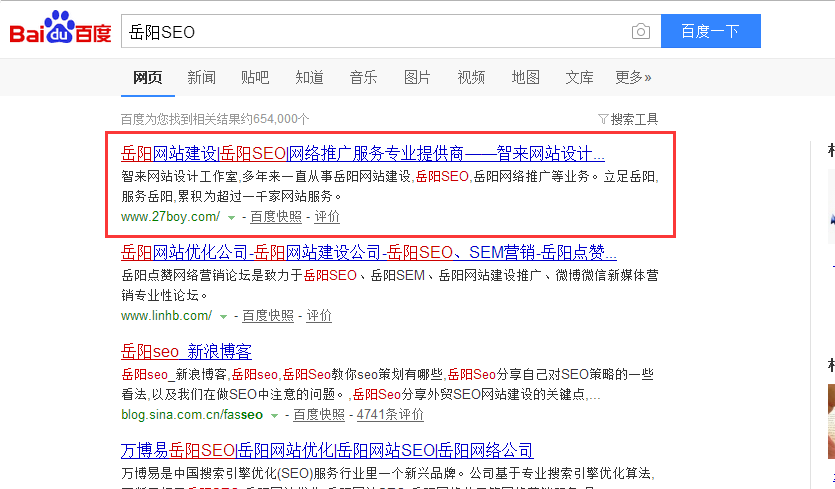This screenshot has height=489, width=835.
Task: Expand dropdown arrow next to www.linhb.com
Action: 224,316
